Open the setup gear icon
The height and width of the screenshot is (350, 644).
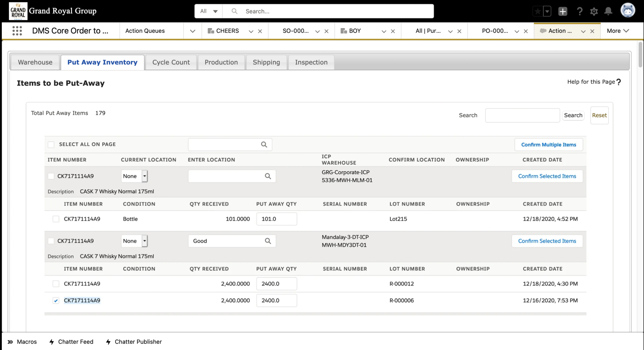[594, 11]
